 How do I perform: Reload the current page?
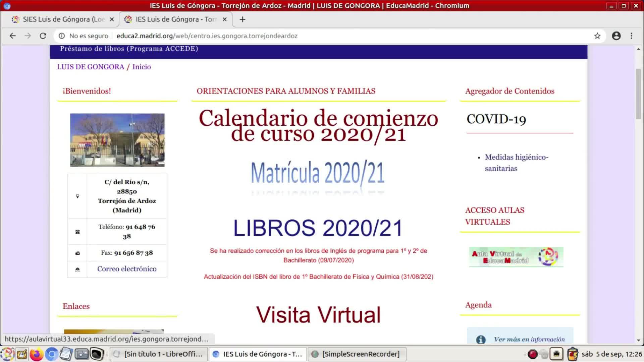point(43,36)
